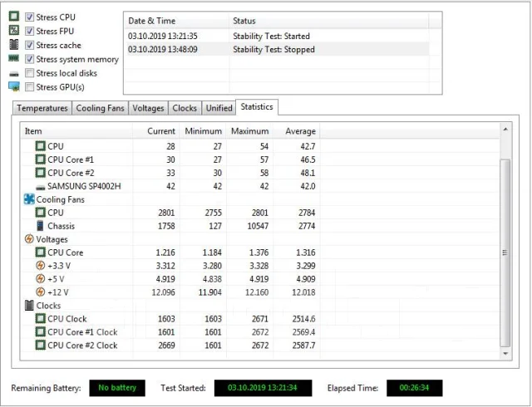Viewport: 532px width, 407px height.
Task: Click the CPU Core voltage chip icon
Action: pos(41,253)
